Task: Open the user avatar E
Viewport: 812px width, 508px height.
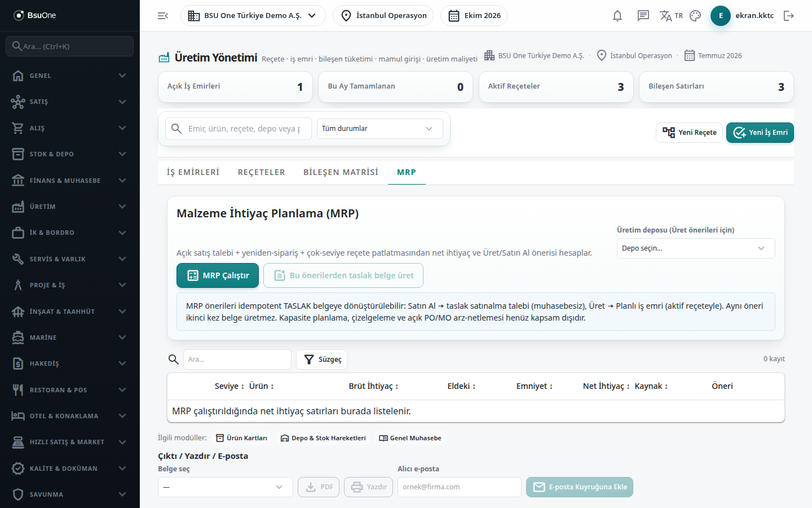Action: coord(721,16)
